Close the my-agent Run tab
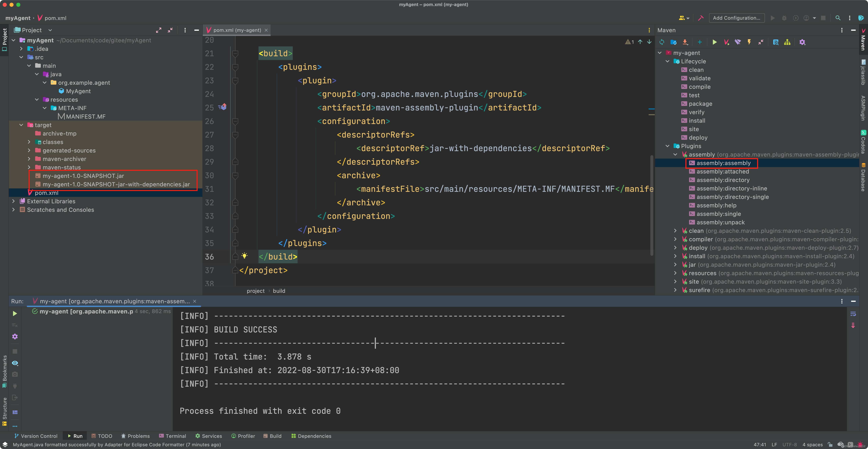868x449 pixels. [194, 301]
